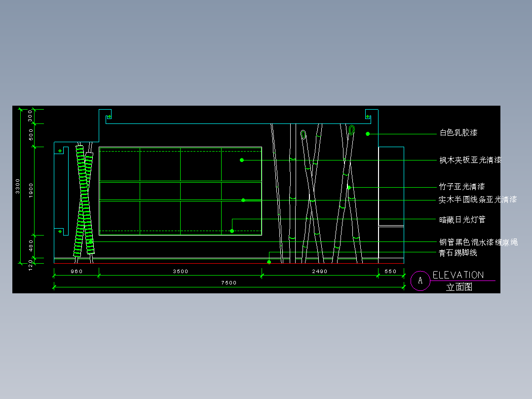The width and height of the screenshot is (532, 399).
Task: Select the ELEVATION title text
Action: pos(458,275)
